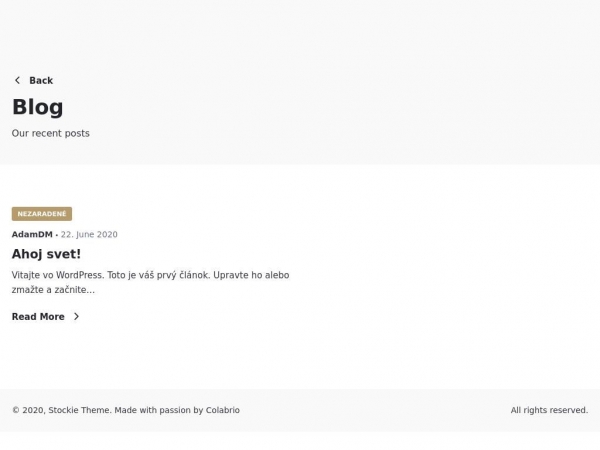Click the Our recent posts subtitle
Screen dimensions: 600x450
51,133
